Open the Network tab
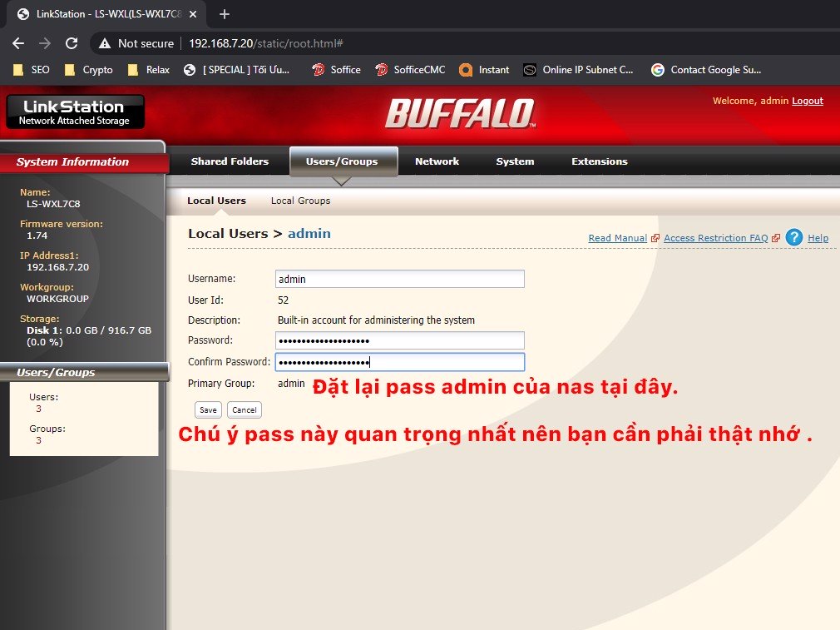The image size is (840, 630). pyautogui.click(x=437, y=161)
